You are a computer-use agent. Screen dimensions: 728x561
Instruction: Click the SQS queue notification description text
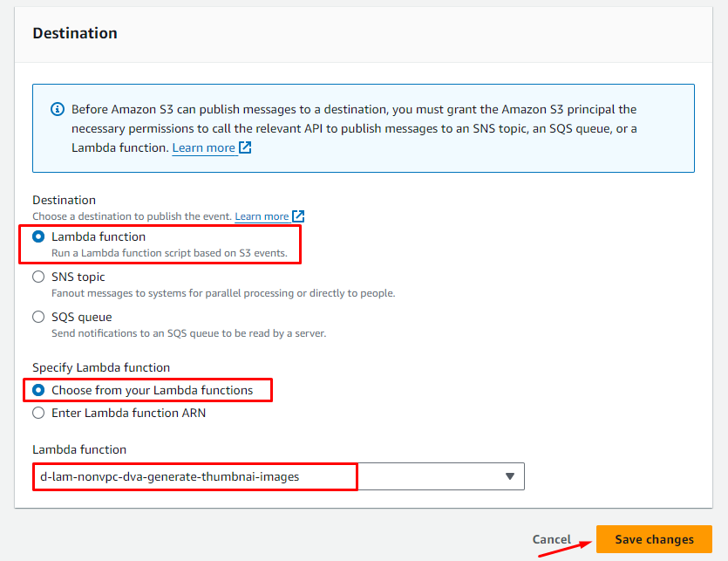188,333
